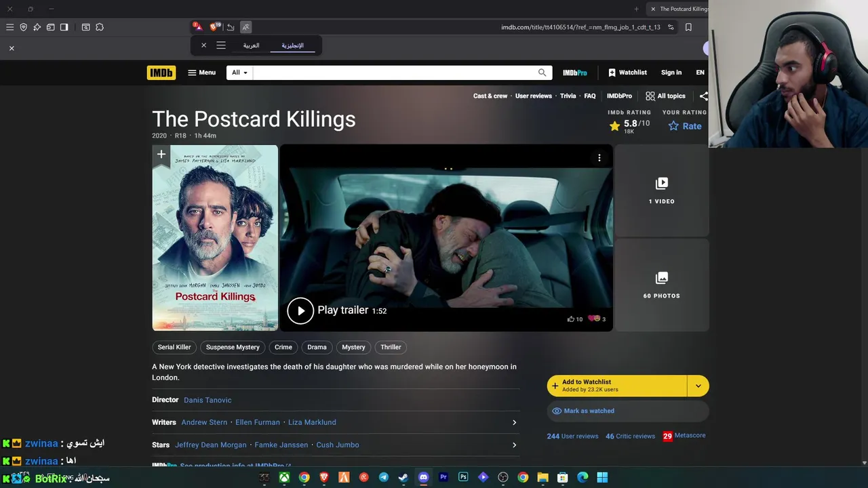
Task: Click Sign in
Action: tap(671, 73)
